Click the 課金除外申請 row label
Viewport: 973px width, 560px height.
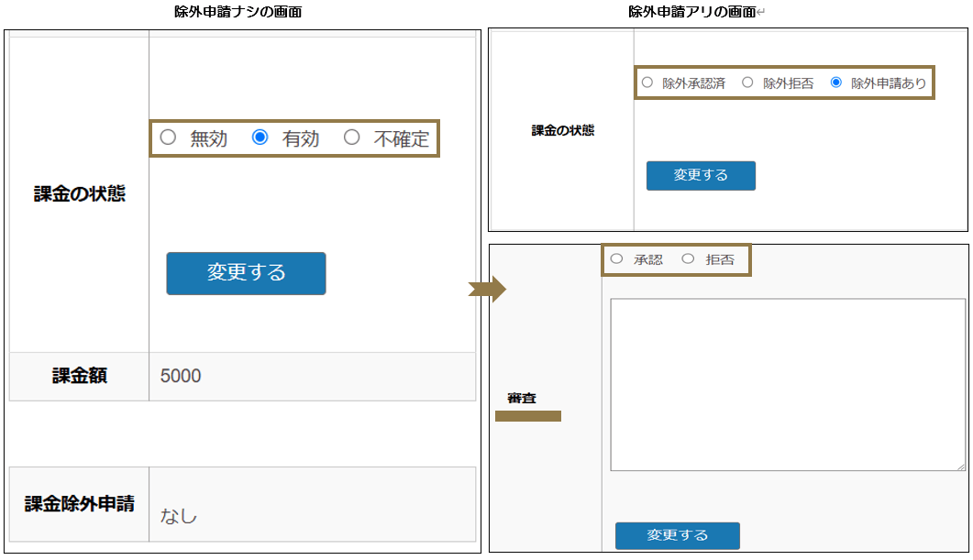pos(80,503)
